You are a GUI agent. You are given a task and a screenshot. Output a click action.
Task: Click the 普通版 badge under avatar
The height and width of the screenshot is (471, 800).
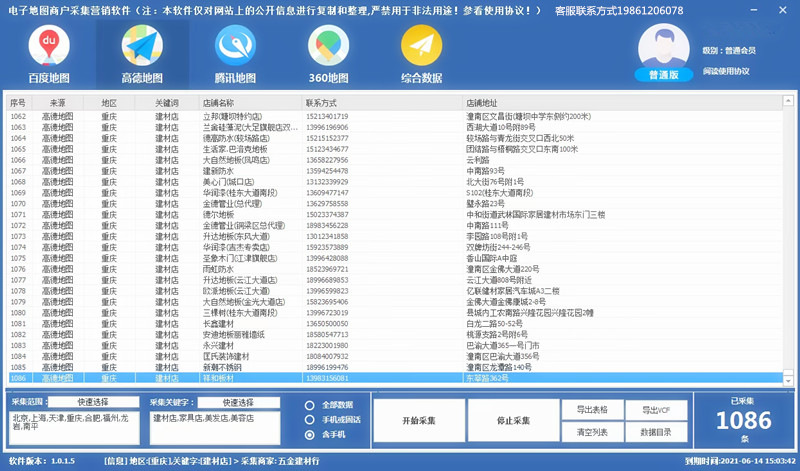click(x=664, y=75)
